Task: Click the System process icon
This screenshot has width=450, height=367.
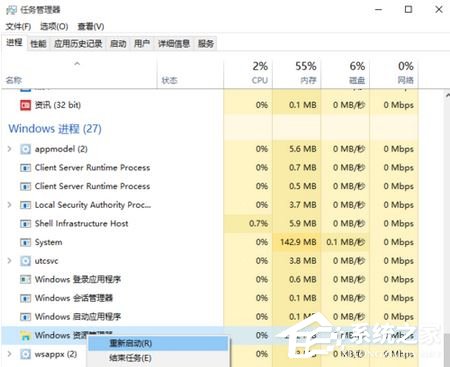Action: click(26, 242)
